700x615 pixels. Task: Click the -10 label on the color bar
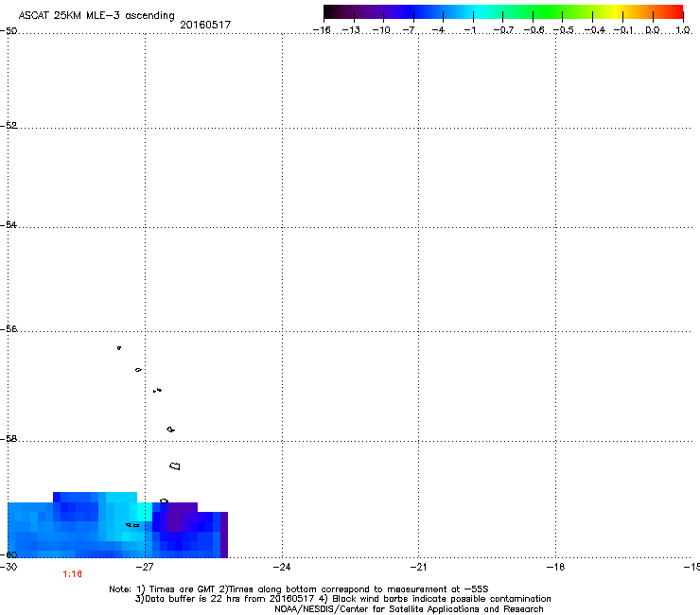coord(381,30)
